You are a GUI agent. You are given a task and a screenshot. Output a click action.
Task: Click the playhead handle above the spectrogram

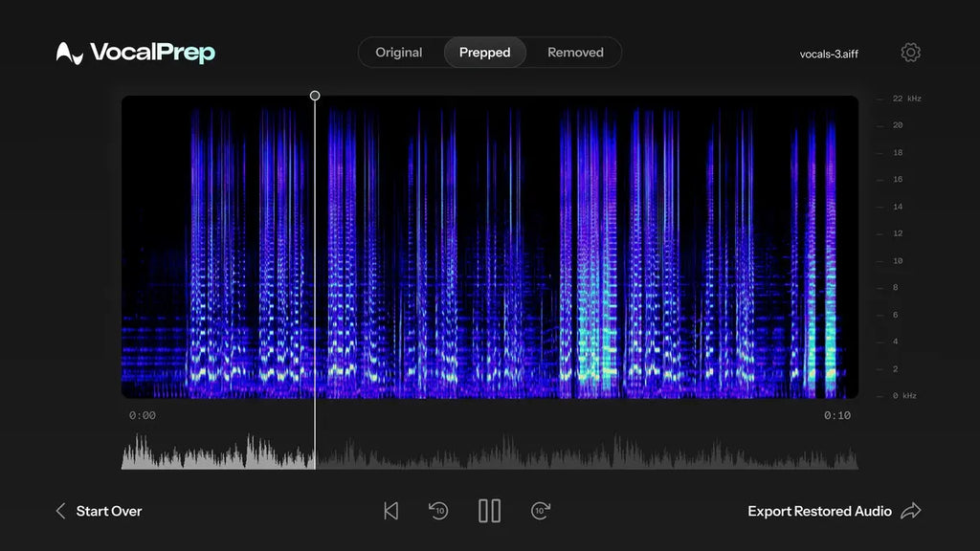tap(315, 96)
